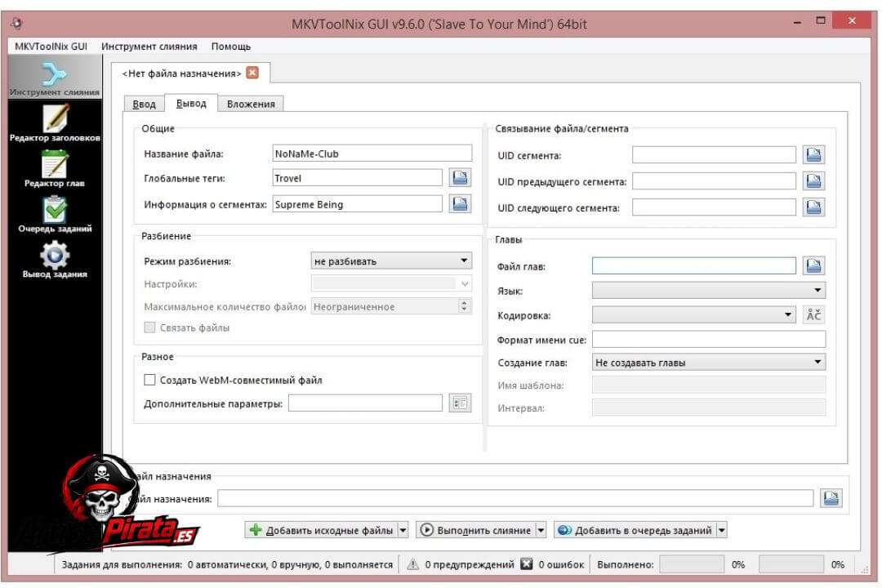Open additional parameters options dialog icon

(460, 403)
